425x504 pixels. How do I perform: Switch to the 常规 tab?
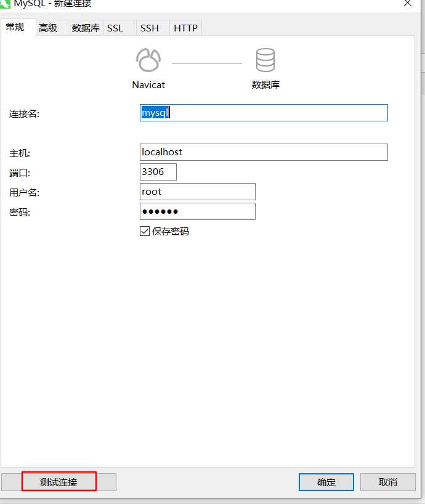[18, 27]
